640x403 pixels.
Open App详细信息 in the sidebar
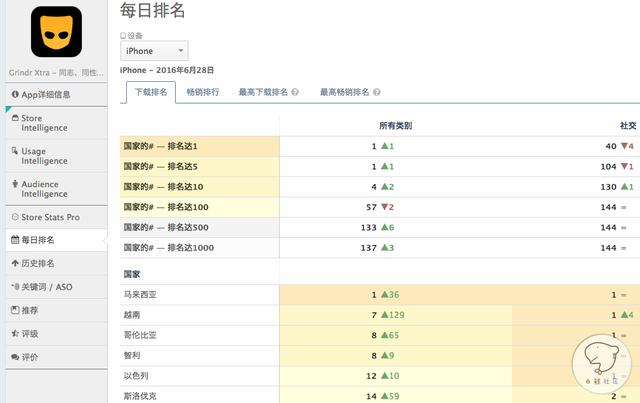[x=56, y=95]
